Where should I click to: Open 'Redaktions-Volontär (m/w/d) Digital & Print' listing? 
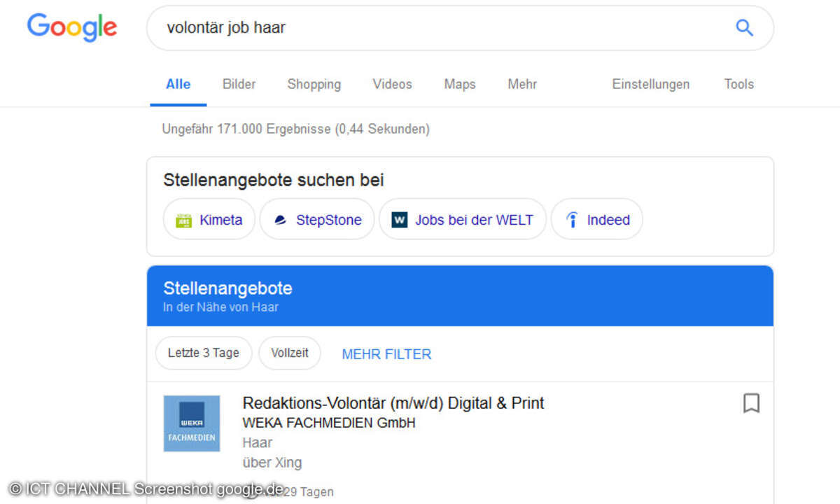point(393,403)
